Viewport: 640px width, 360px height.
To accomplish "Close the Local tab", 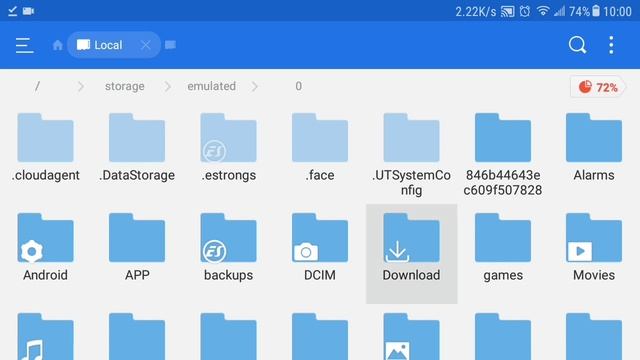I will point(146,45).
